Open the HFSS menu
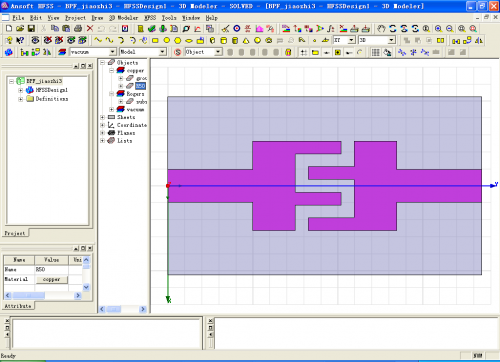This screenshot has height=362, width=500. pos(150,18)
